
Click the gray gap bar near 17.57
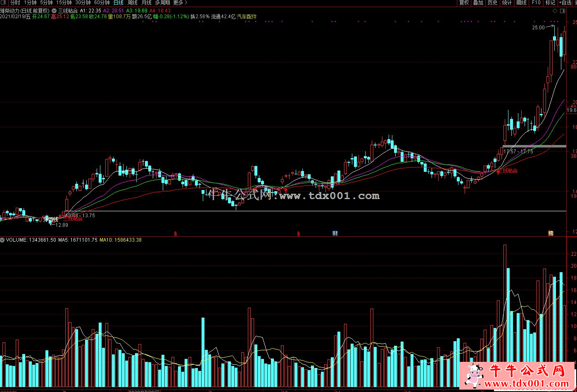(534, 146)
